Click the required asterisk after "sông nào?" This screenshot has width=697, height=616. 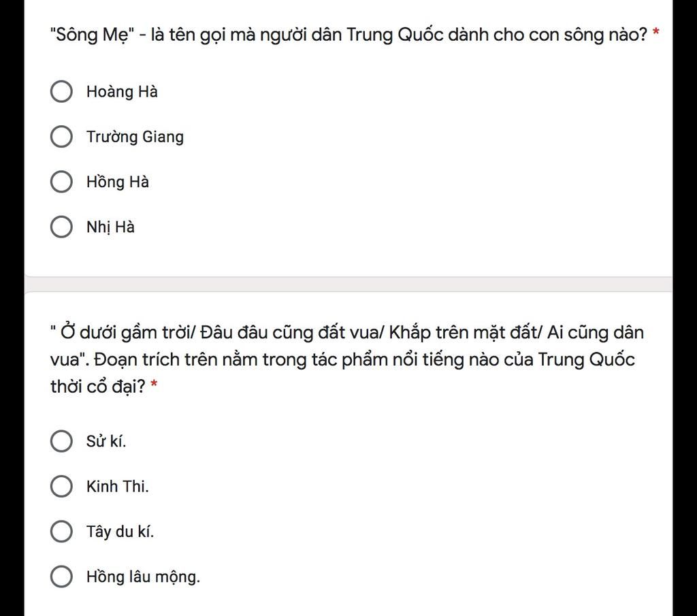tap(655, 33)
